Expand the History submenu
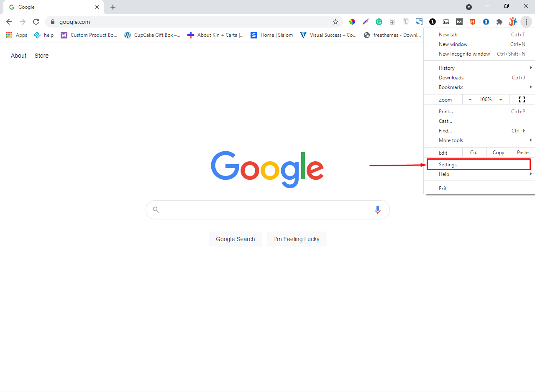This screenshot has width=535, height=392. pyautogui.click(x=446, y=68)
